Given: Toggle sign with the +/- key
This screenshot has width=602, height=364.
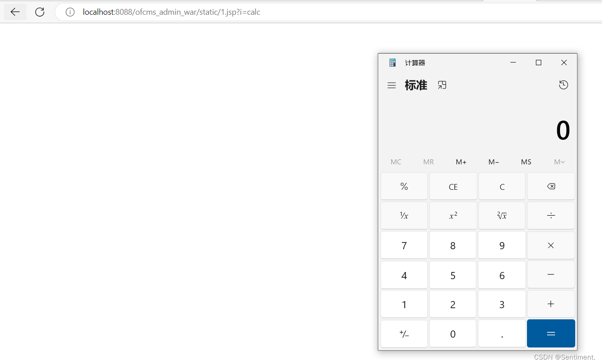Looking at the screenshot, I should tap(404, 334).
